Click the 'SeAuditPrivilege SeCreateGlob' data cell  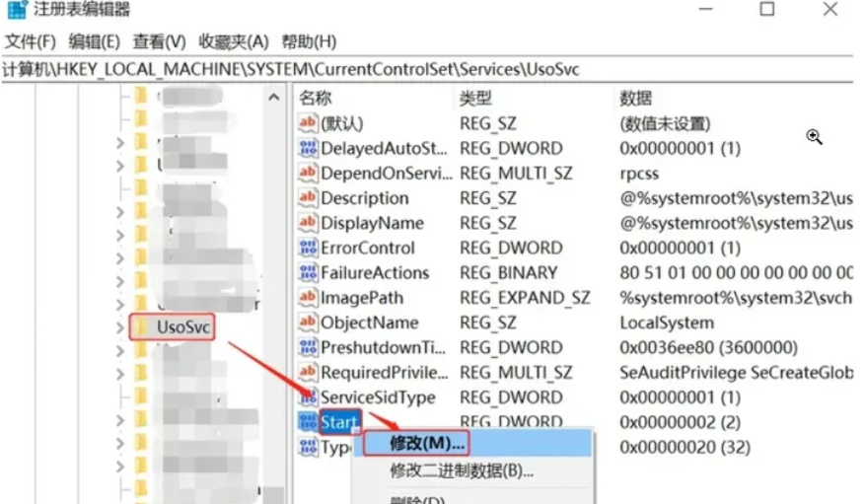(736, 373)
